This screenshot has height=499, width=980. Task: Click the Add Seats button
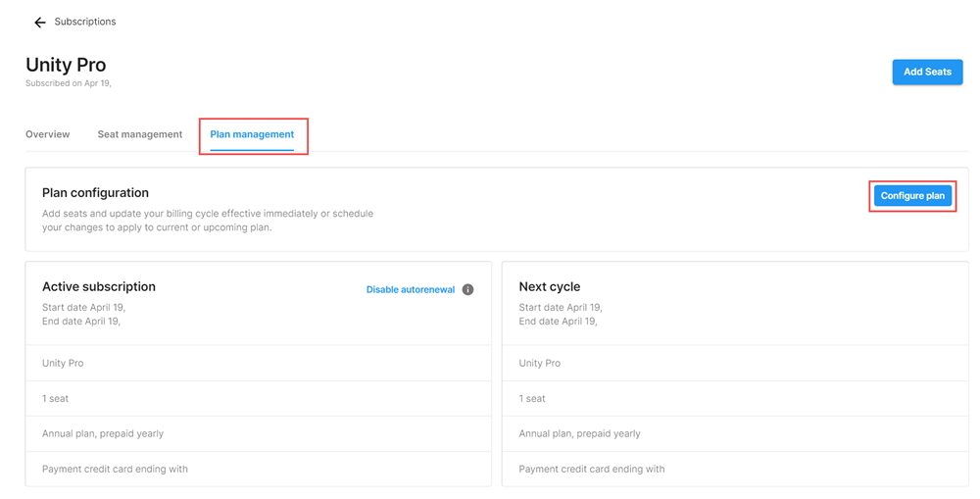[927, 72]
